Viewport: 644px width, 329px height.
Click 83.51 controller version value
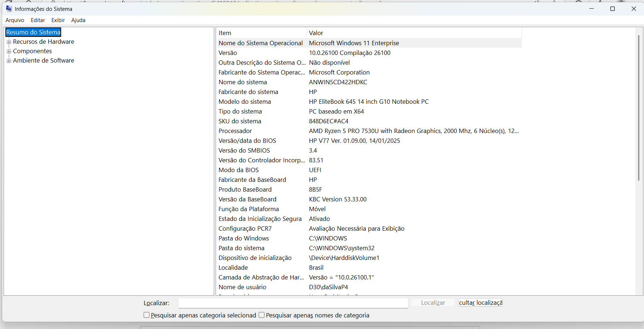(316, 160)
